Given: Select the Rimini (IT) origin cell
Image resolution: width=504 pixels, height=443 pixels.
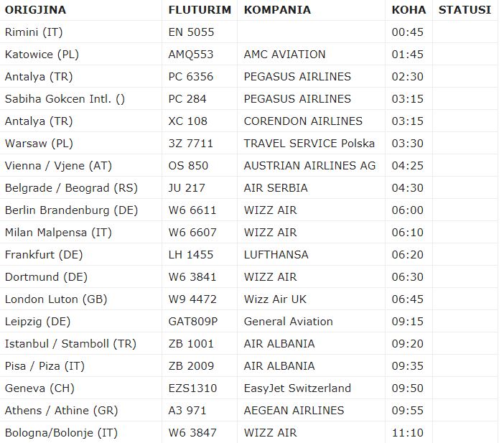Looking at the screenshot, I should 34,32.
